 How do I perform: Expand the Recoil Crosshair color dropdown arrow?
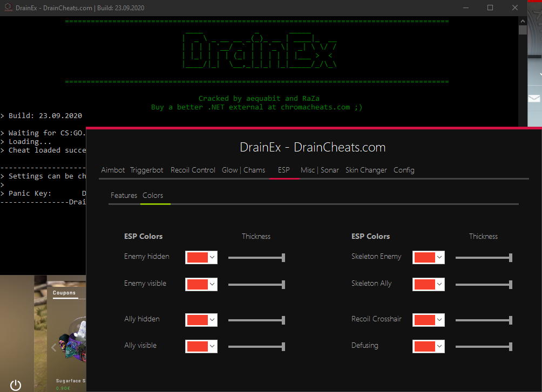pyautogui.click(x=439, y=320)
